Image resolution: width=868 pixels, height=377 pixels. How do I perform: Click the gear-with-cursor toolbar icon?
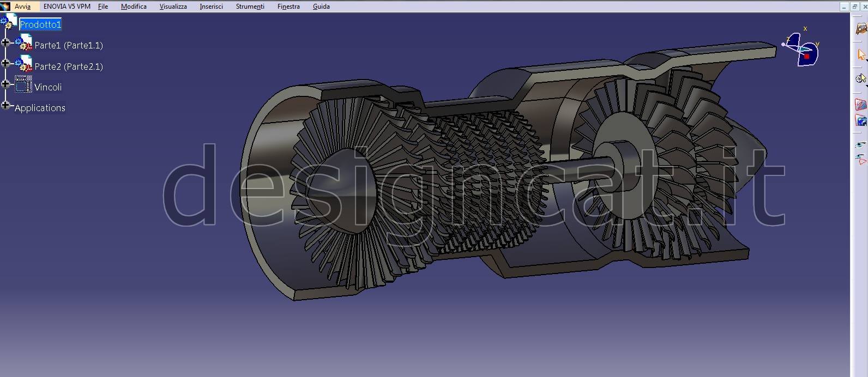[860, 78]
